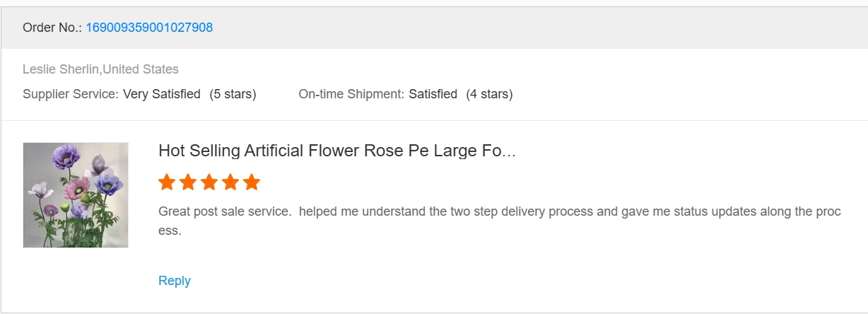
Task: Click the (5 stars) text
Action: (233, 94)
